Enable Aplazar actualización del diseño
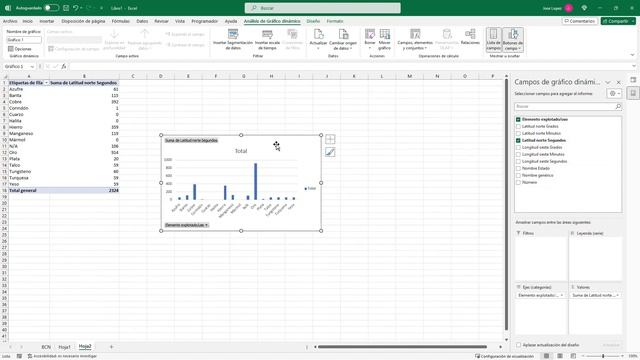 [x=518, y=345]
